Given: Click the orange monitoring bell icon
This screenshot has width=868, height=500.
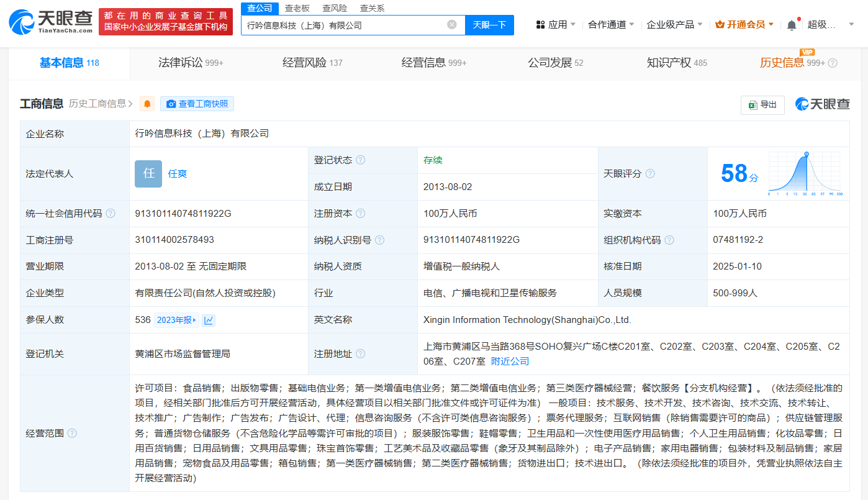Looking at the screenshot, I should click(x=147, y=104).
